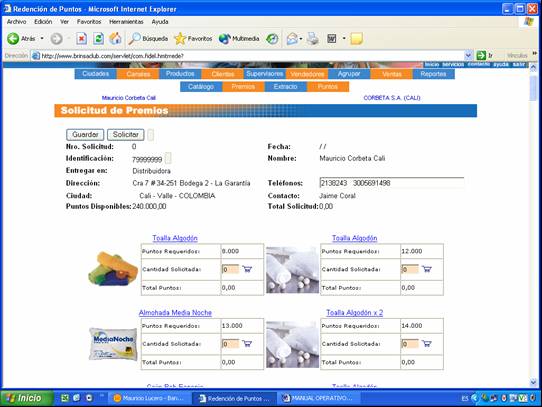Open the Ciudades tab
The width and height of the screenshot is (542, 407).
[96, 74]
